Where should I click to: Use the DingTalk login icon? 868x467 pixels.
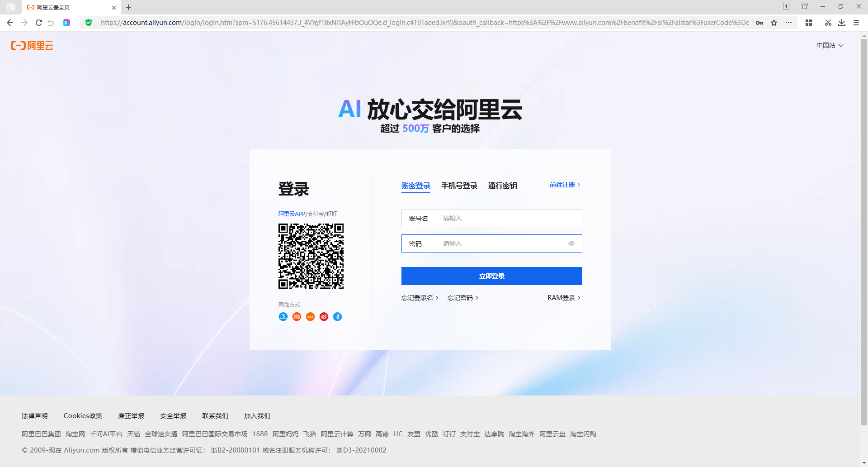pos(337,317)
